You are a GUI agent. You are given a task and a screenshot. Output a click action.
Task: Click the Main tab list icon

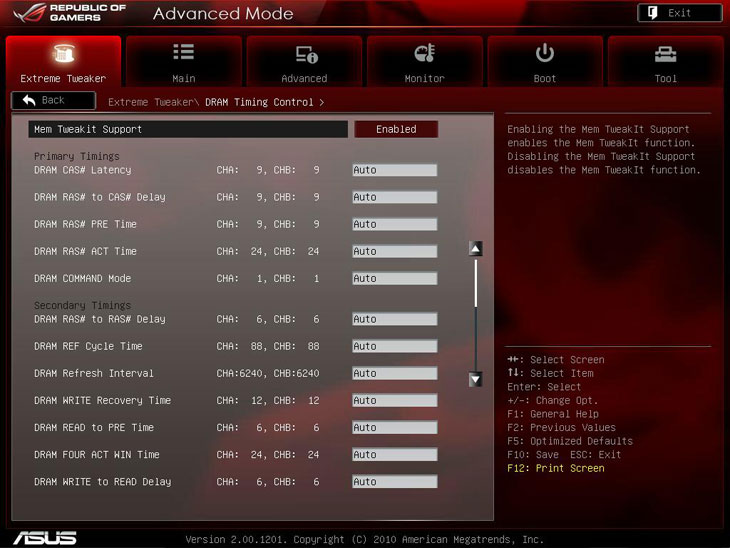(183, 53)
